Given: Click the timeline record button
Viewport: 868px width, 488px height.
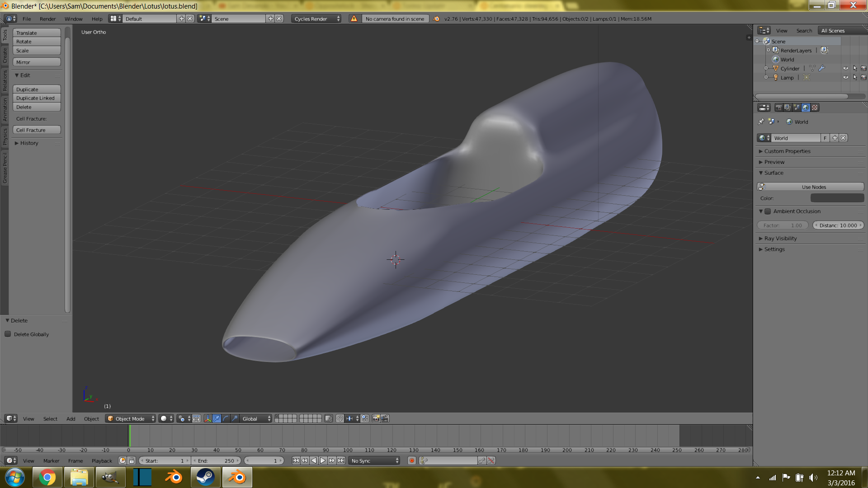Looking at the screenshot, I should coord(412,460).
